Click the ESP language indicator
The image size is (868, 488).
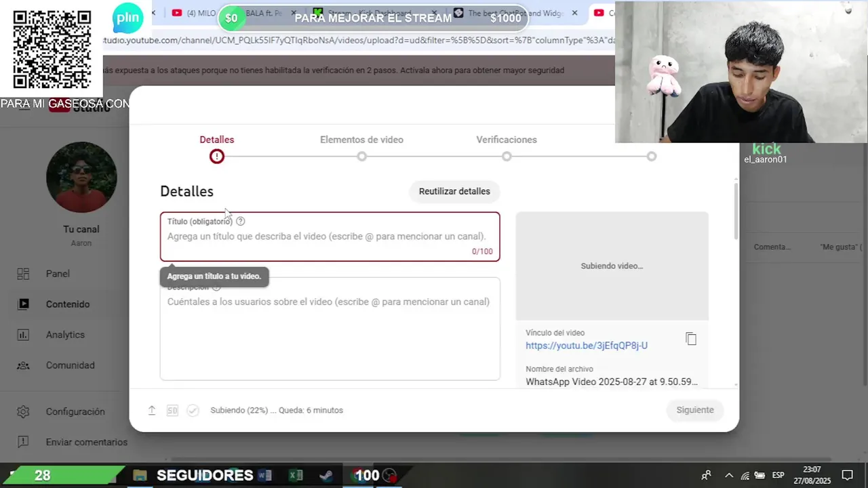(778, 475)
